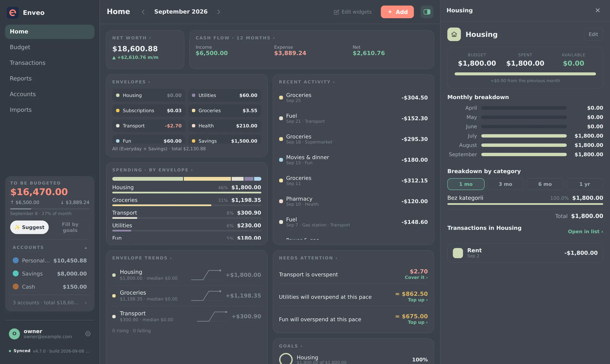The width and height of the screenshot is (610, 364).
Task: Open settings gear next to owner
Action: [88, 334]
